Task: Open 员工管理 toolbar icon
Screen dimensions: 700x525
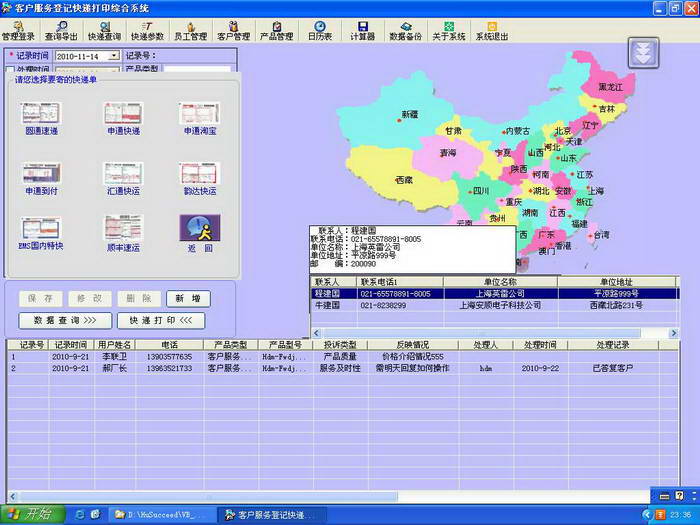Action: [190, 31]
